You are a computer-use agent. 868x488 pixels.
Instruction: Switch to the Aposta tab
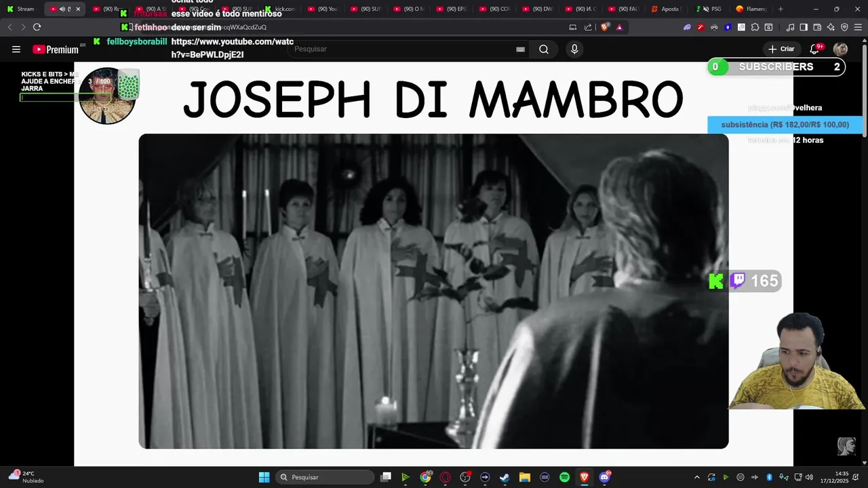click(666, 9)
